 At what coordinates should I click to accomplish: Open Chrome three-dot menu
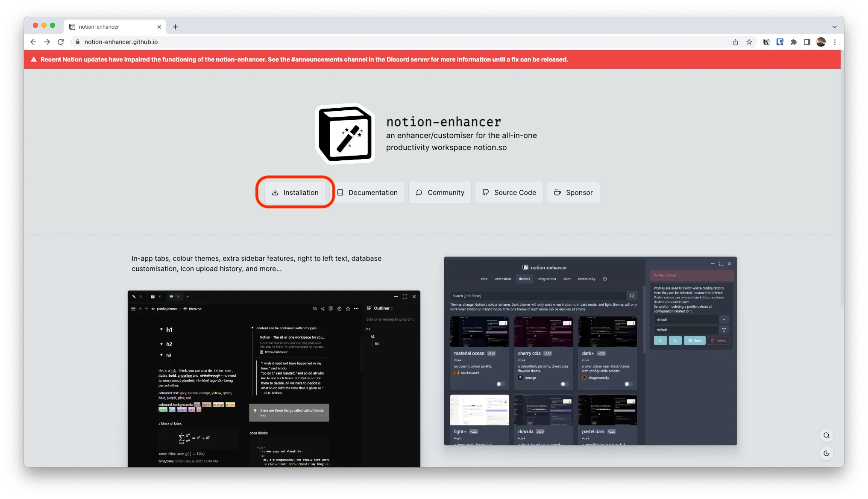835,42
